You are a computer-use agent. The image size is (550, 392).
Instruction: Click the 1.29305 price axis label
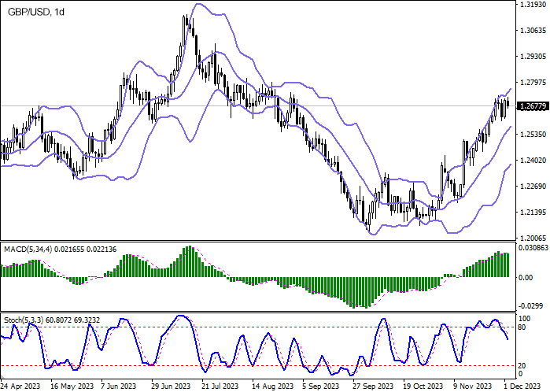pyautogui.click(x=533, y=57)
